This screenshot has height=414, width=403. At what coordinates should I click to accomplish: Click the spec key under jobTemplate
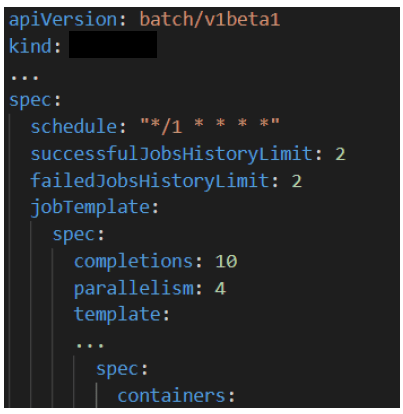[74, 235]
